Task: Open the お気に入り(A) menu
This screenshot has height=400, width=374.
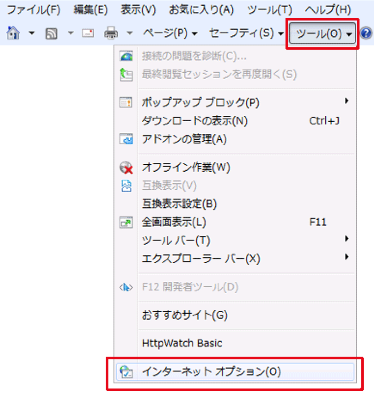Action: pos(201,10)
